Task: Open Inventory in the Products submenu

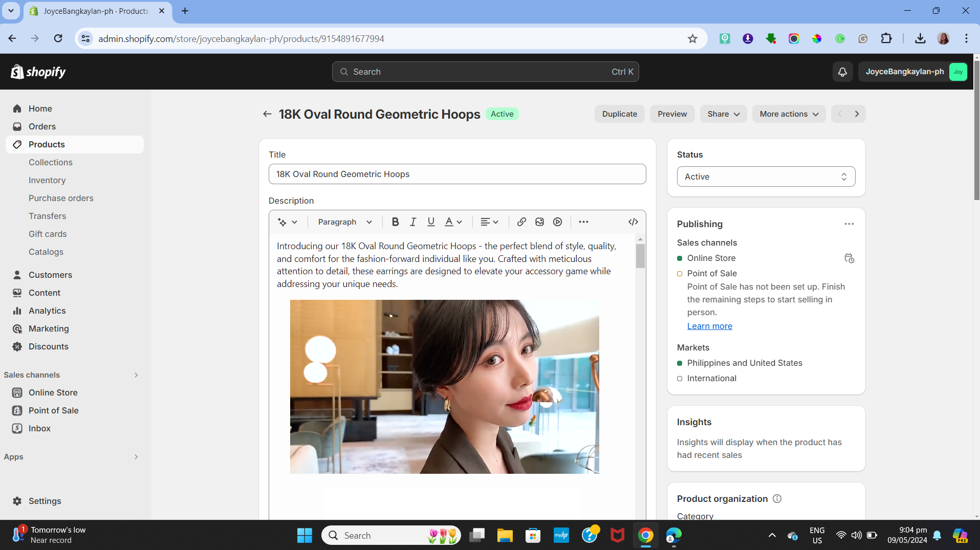Action: point(47,180)
